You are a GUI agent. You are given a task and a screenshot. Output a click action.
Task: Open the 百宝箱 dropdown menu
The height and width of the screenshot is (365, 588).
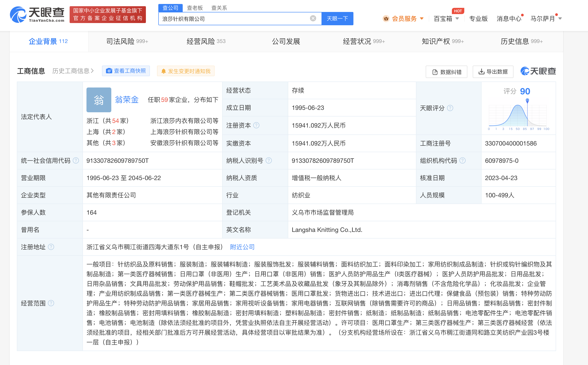tap(446, 19)
